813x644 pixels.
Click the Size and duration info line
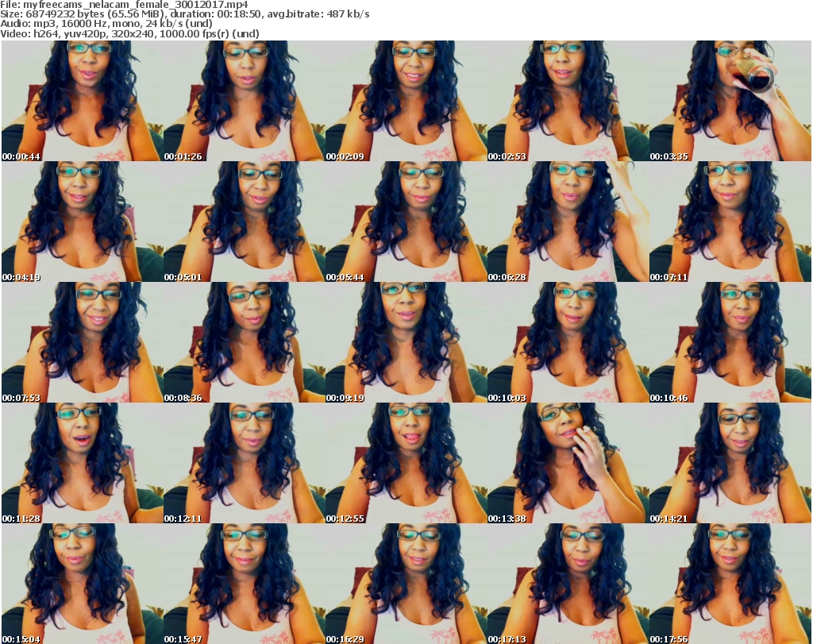184,14
